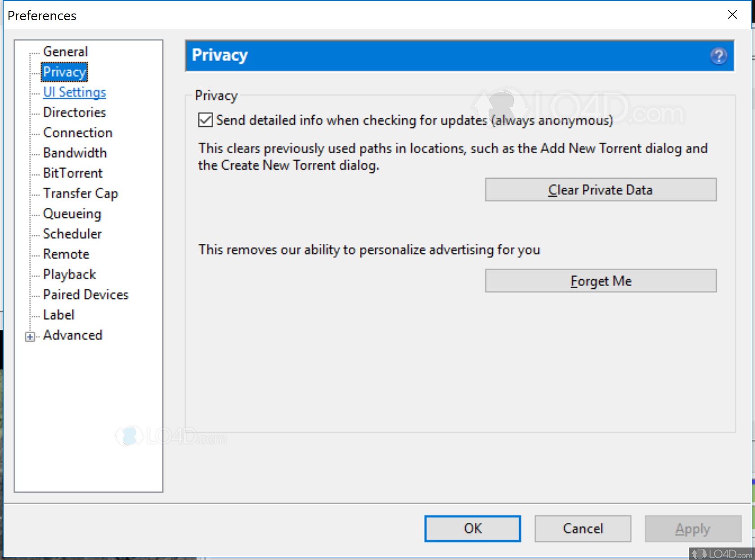Viewport: 755px width, 560px height.
Task: Open the Paired Devices section
Action: (85, 295)
